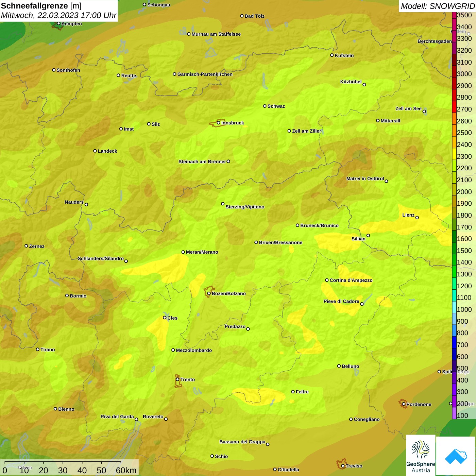Image resolution: width=476 pixels, height=476 pixels.
Task: Click the Treviso city marker circle
Action: 343,466
